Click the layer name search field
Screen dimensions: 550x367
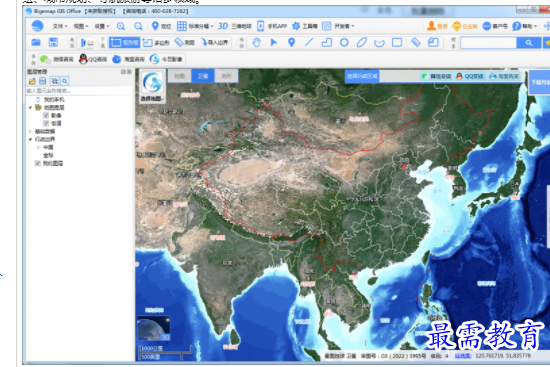[79, 91]
